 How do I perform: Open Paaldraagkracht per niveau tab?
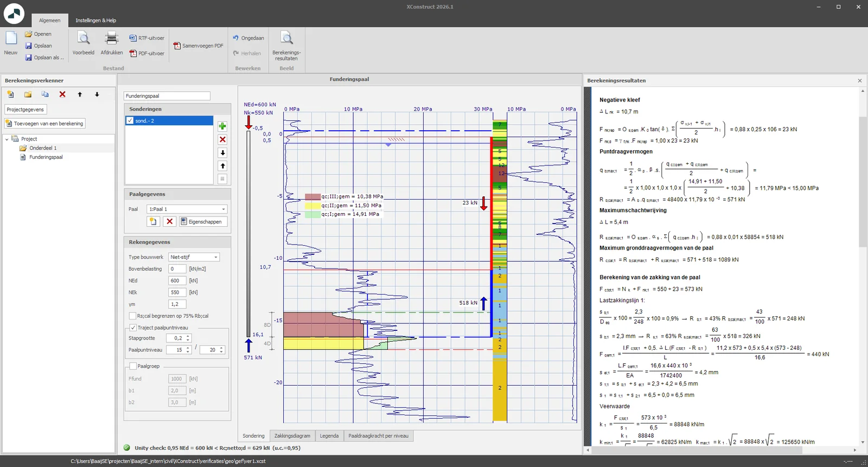point(378,436)
